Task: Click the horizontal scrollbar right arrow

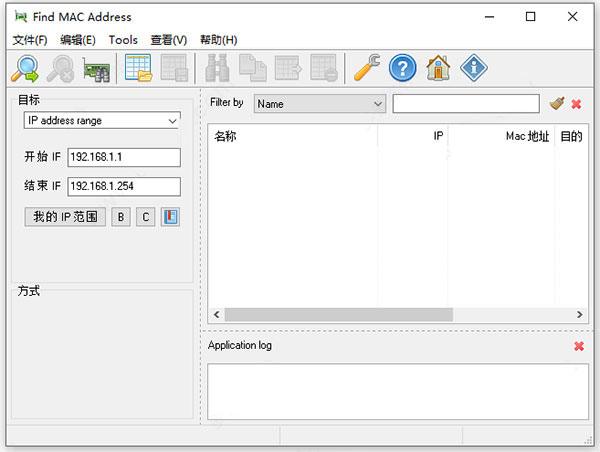Action: pos(580,315)
